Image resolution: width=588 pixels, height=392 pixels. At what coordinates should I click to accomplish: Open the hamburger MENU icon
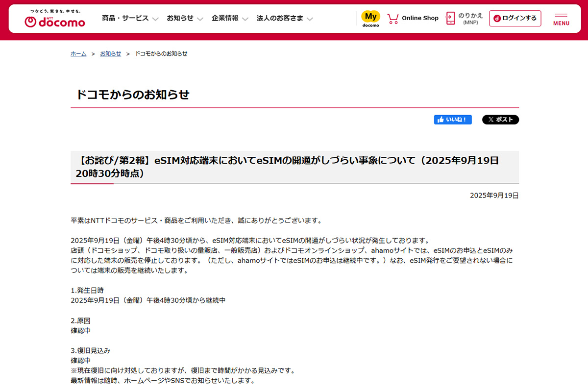tap(561, 19)
